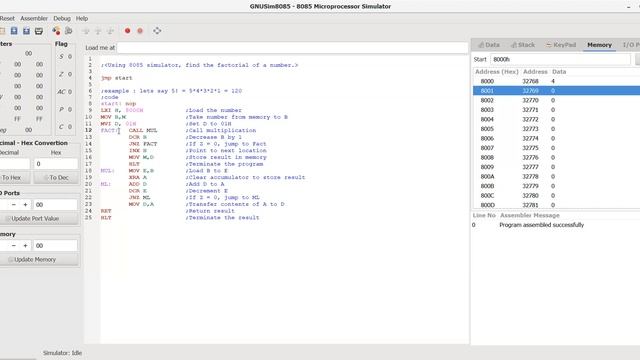Click the Step Over debug icon
The width and height of the screenshot is (640, 360).
(98, 31)
